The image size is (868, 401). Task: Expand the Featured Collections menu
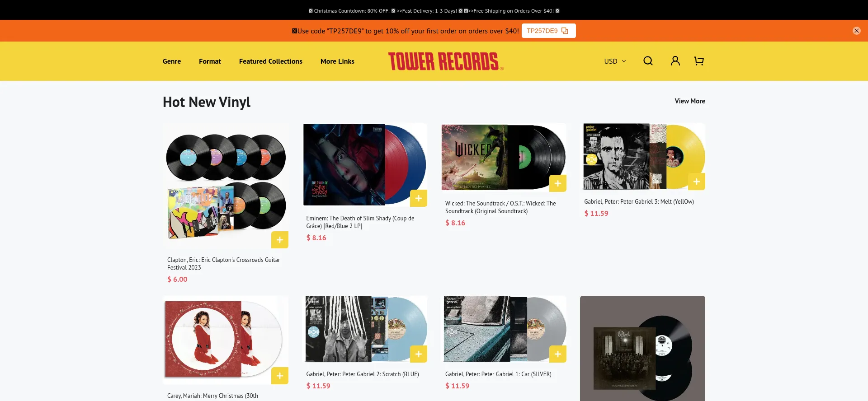(x=271, y=61)
